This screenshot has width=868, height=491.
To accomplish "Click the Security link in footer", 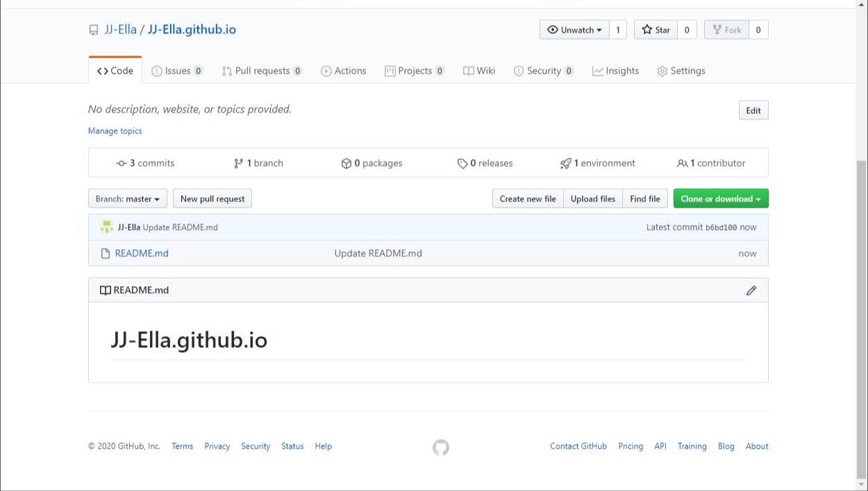I will click(256, 447).
